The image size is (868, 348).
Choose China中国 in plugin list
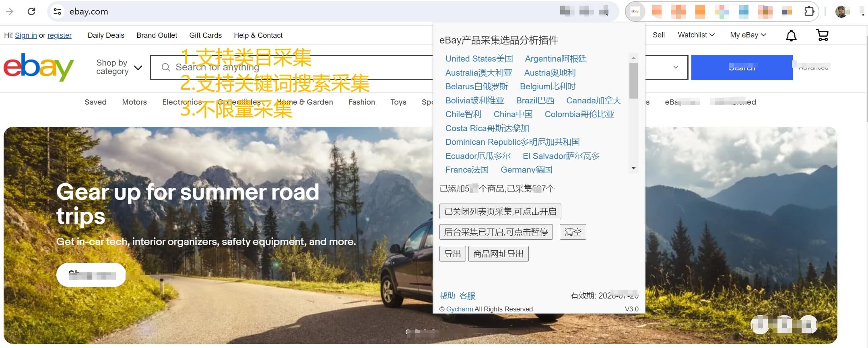click(513, 114)
